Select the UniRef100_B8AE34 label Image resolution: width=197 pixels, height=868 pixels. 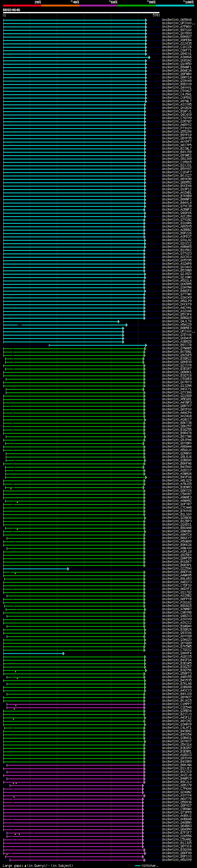[x=177, y=71]
